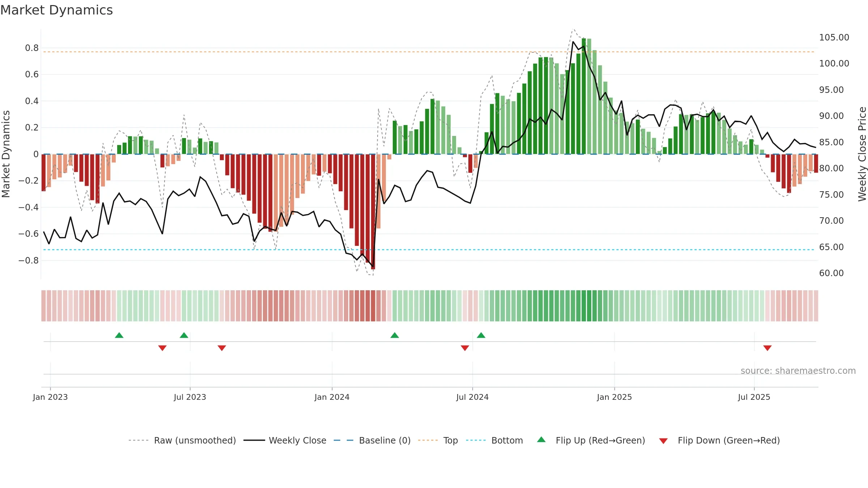This screenshot has width=868, height=488.
Task: Select the first green flip-up marker in 2023
Action: [x=119, y=335]
